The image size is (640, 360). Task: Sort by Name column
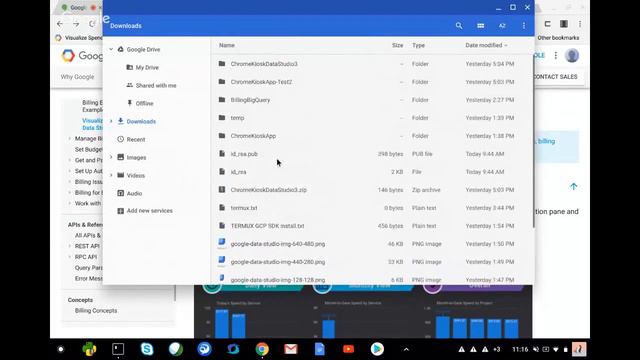[227, 45]
